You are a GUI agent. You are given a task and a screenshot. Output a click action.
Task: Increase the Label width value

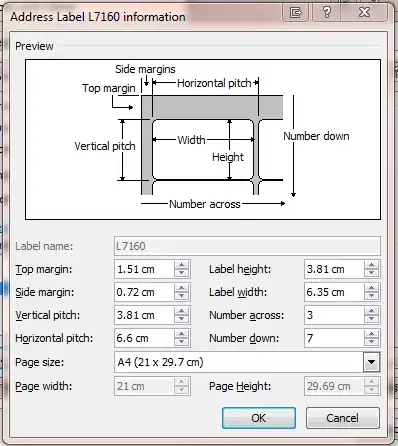[371, 288]
